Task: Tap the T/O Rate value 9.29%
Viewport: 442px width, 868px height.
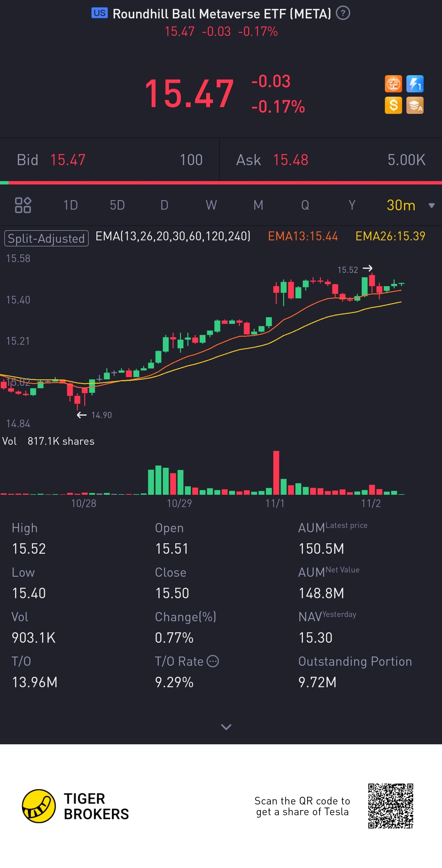Action: [x=174, y=682]
